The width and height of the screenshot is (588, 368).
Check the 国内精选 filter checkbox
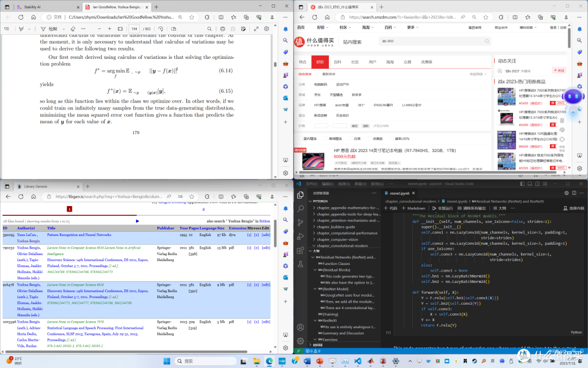(x=301, y=139)
